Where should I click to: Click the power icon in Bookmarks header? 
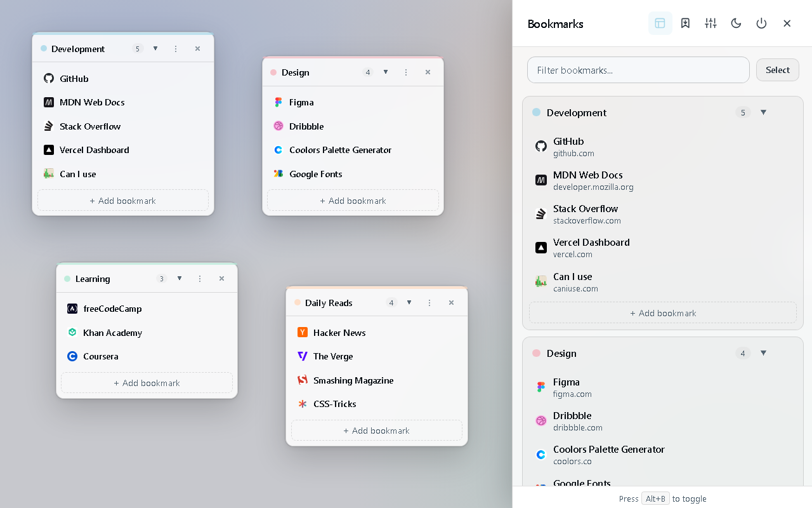point(761,23)
